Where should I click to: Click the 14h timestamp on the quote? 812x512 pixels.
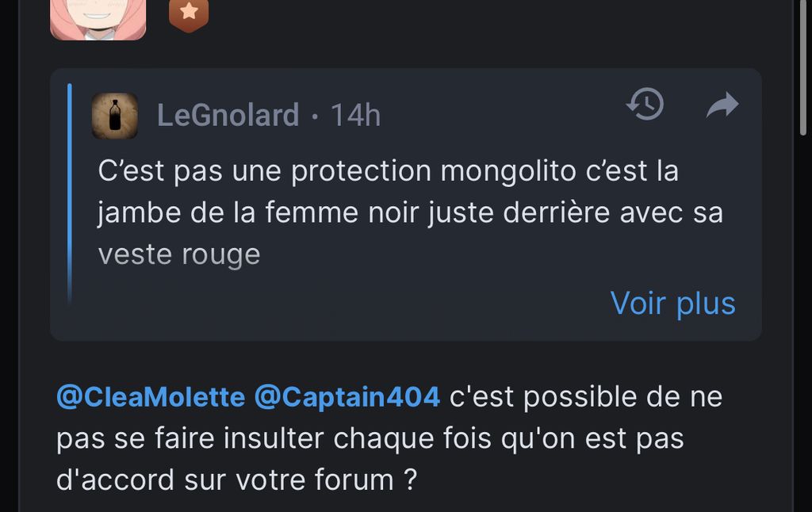point(355,116)
